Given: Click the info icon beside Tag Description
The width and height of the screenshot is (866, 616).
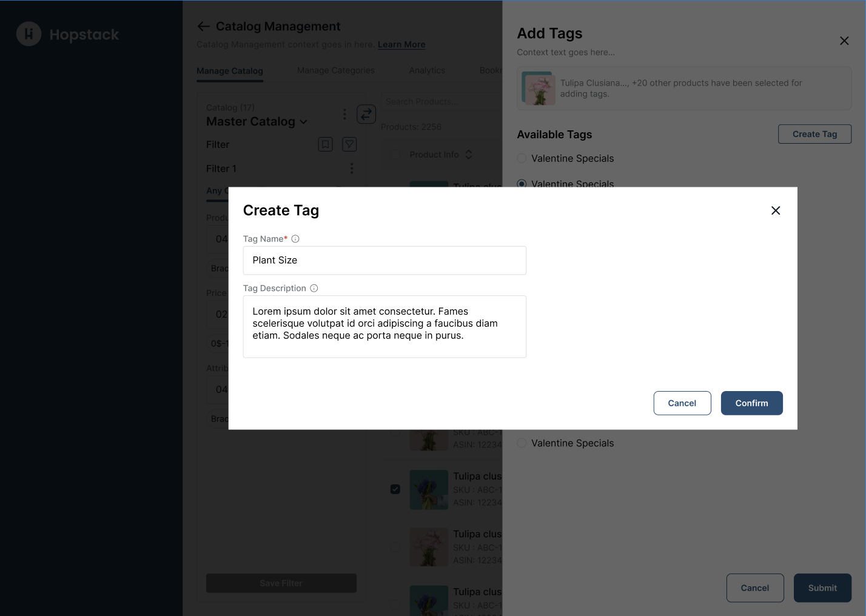Looking at the screenshot, I should (314, 289).
